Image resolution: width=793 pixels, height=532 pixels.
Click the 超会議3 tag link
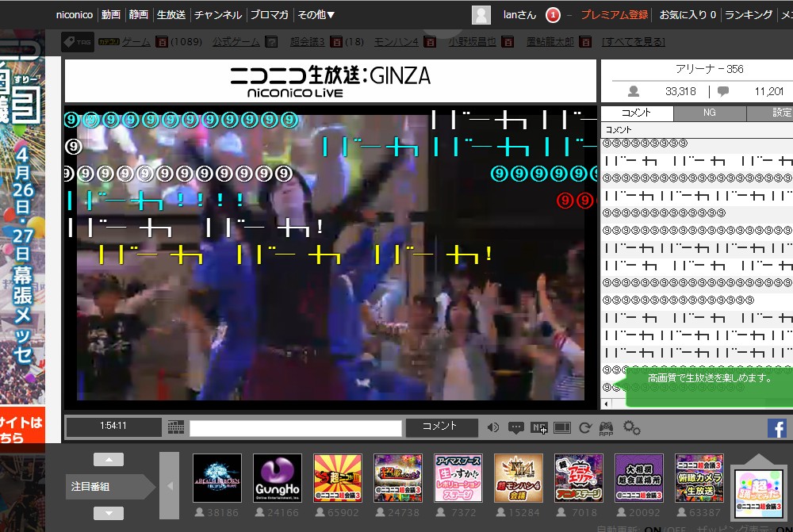[308, 41]
